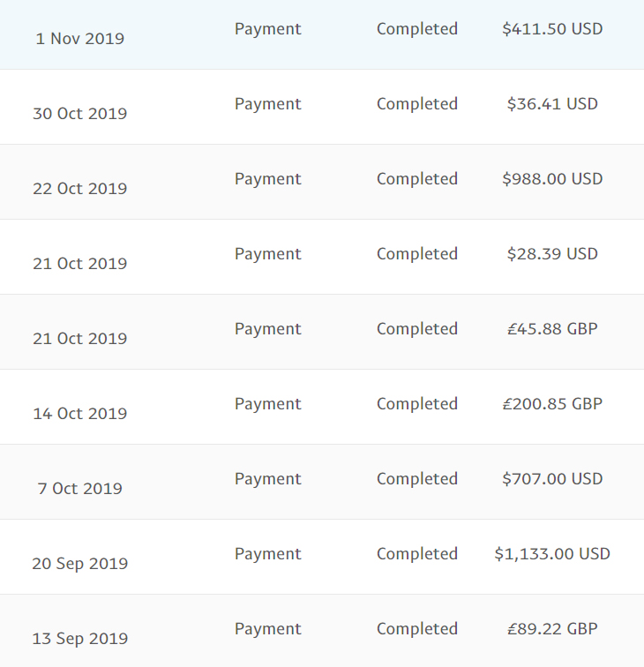This screenshot has height=667, width=644.
Task: Select the 22 Oct 2019 transaction date
Action: coord(80,189)
